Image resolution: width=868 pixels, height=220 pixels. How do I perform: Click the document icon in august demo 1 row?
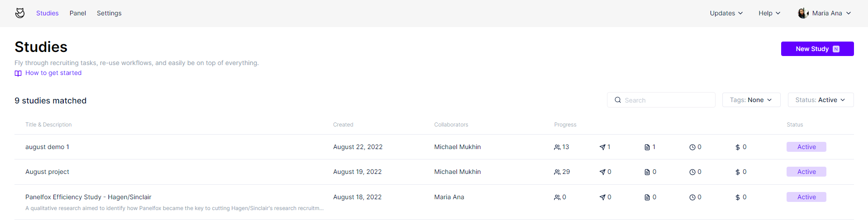(x=647, y=147)
